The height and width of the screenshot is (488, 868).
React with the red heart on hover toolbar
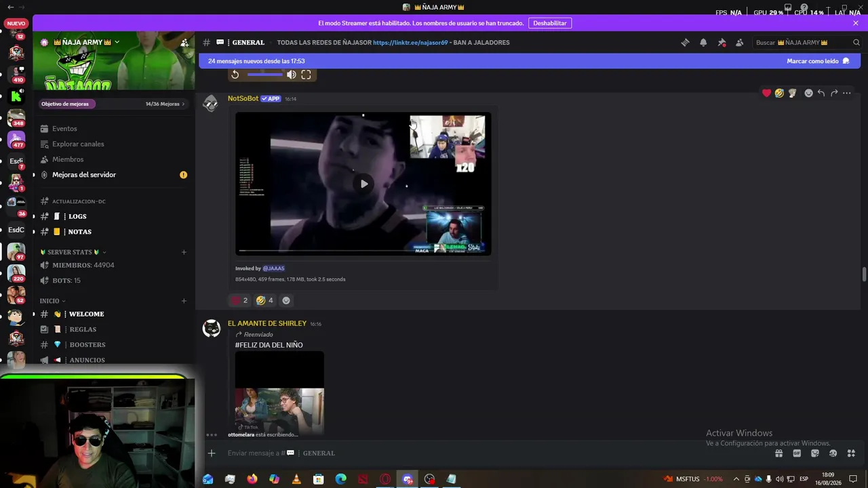click(x=766, y=93)
